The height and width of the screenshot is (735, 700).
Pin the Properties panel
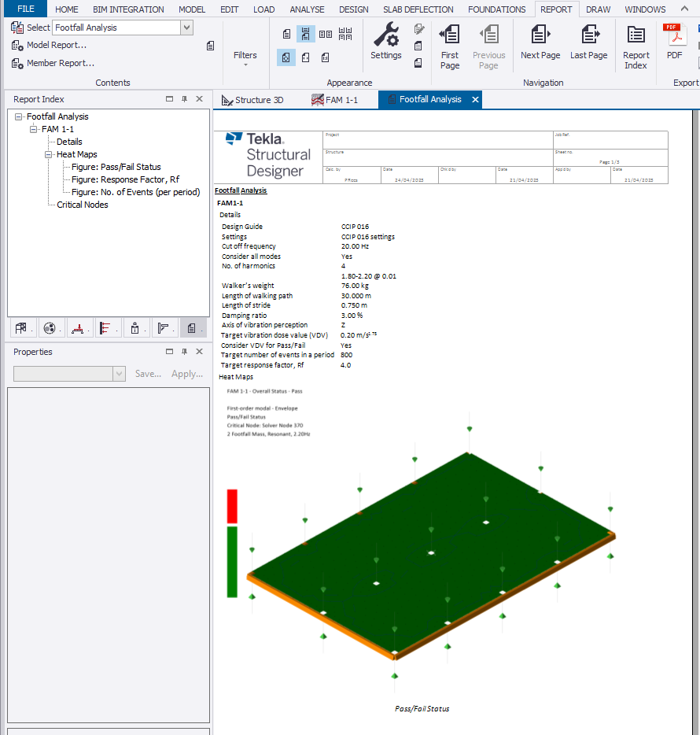185,352
